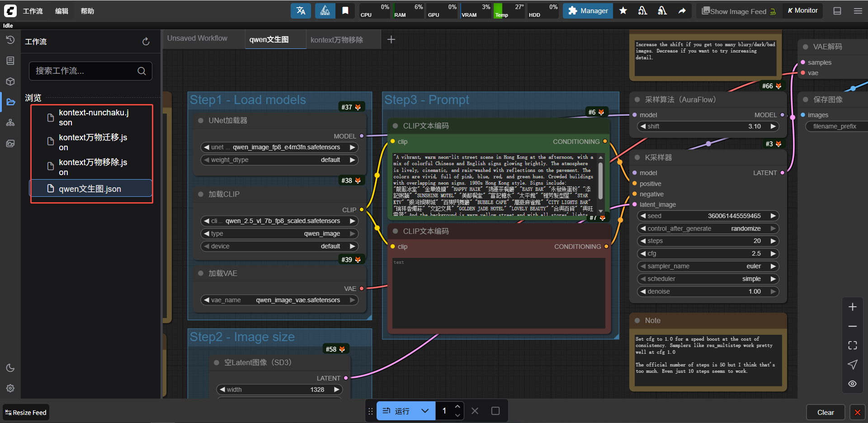This screenshot has width=868, height=423.
Task: Open the image gallery icon in left sidebar
Action: click(10, 143)
